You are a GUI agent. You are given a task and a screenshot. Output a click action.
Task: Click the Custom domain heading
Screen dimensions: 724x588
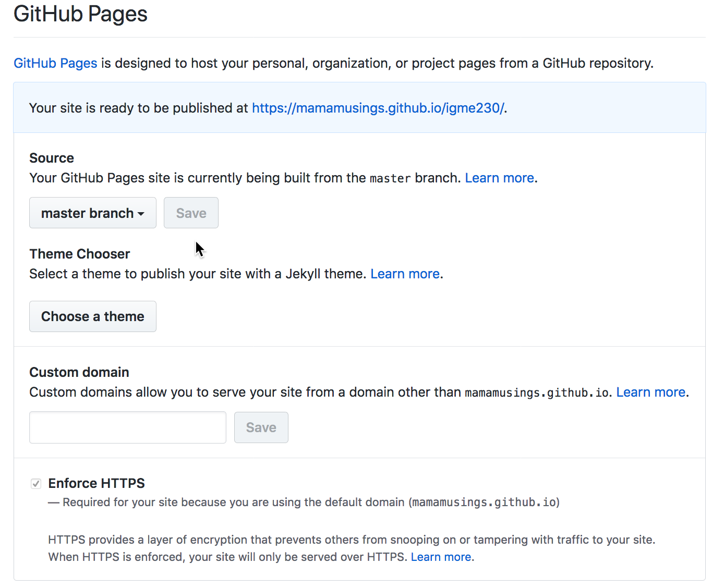point(79,372)
